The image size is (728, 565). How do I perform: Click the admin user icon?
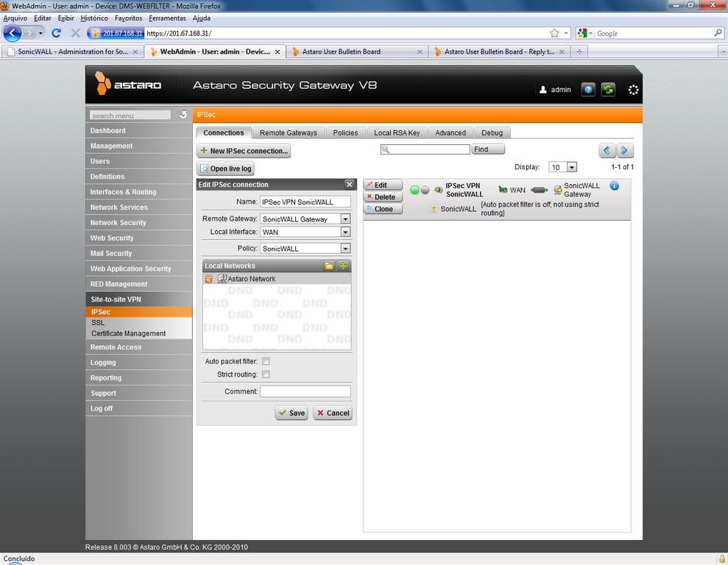pyautogui.click(x=543, y=90)
